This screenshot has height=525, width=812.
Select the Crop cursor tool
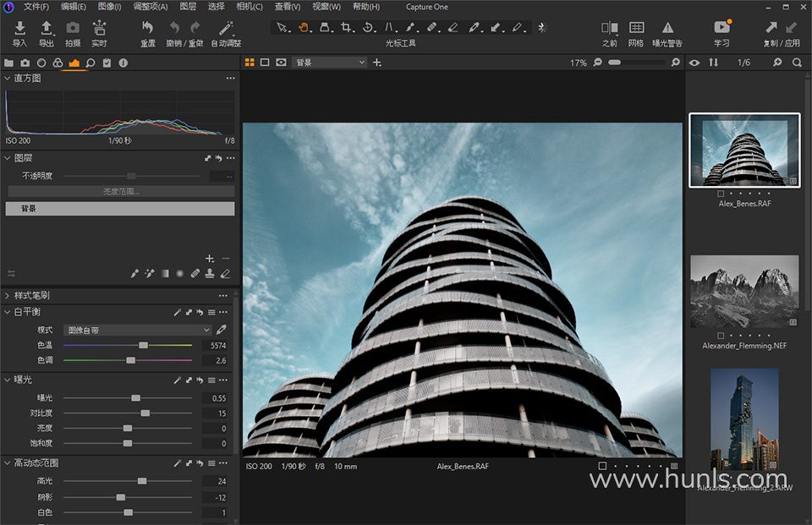coord(347,27)
